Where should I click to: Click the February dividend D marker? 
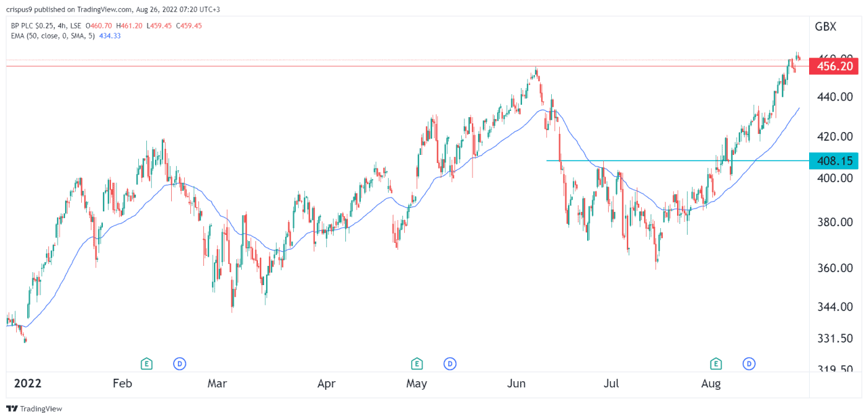point(180,364)
